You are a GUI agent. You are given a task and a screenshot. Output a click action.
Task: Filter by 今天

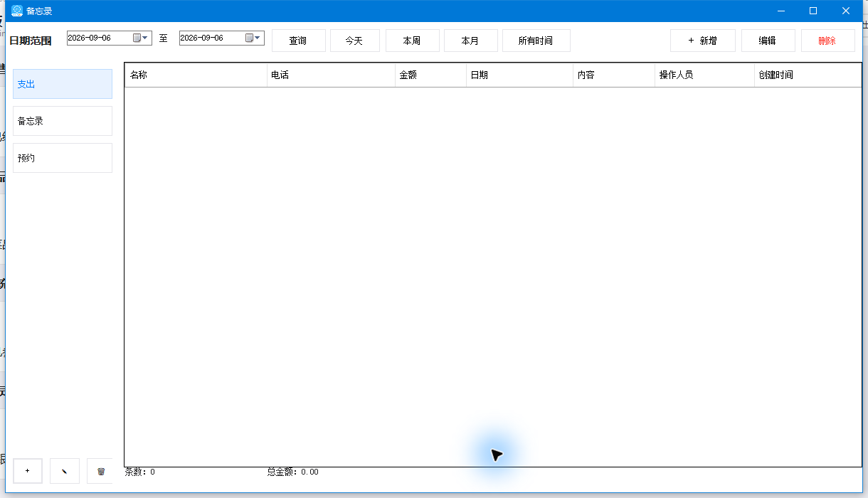[354, 41]
